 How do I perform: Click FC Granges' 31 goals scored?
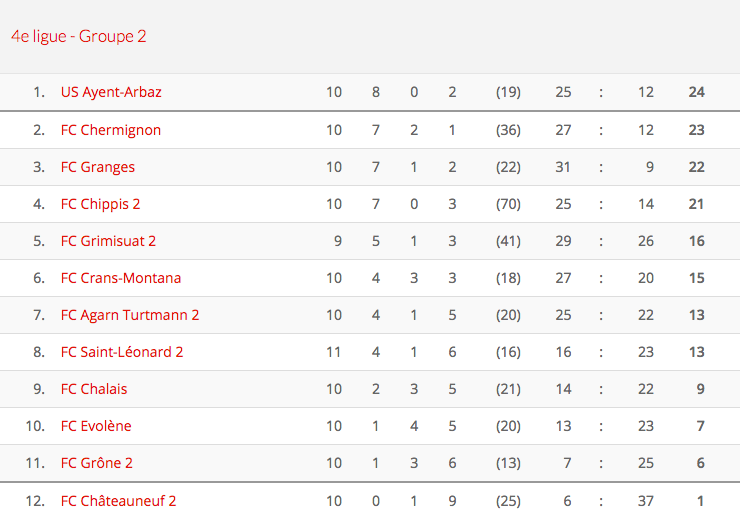pos(563,167)
